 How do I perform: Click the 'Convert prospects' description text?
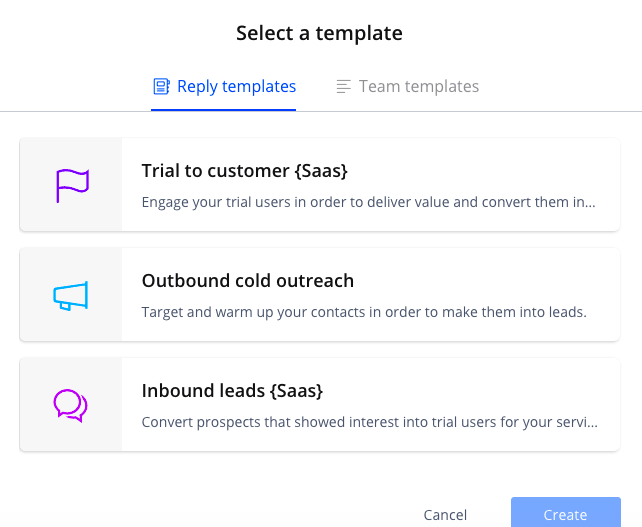point(370,422)
